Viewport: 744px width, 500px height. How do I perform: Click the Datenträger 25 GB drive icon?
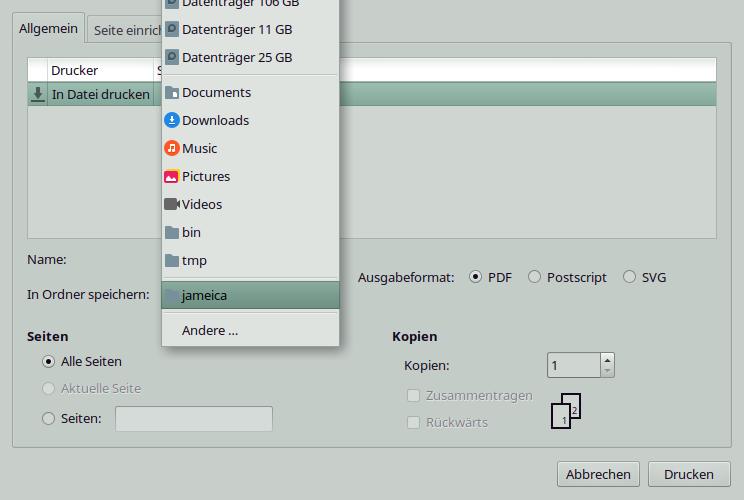pos(172,57)
